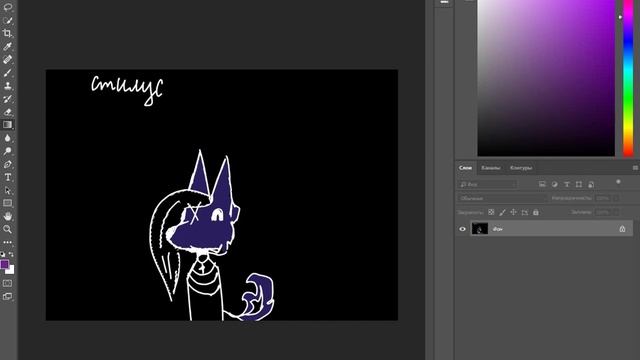Open the purple foreground color picker

(x=4, y=264)
